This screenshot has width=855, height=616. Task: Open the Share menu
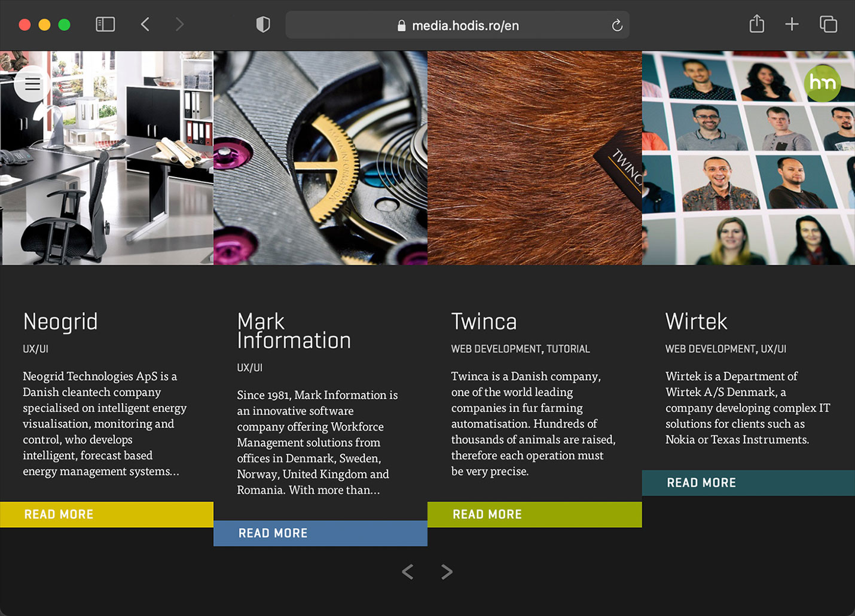point(757,24)
